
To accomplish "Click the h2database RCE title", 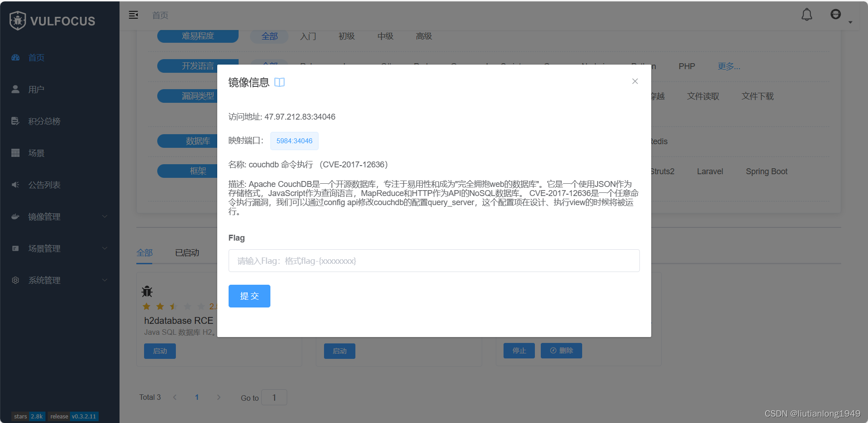I will click(x=179, y=321).
